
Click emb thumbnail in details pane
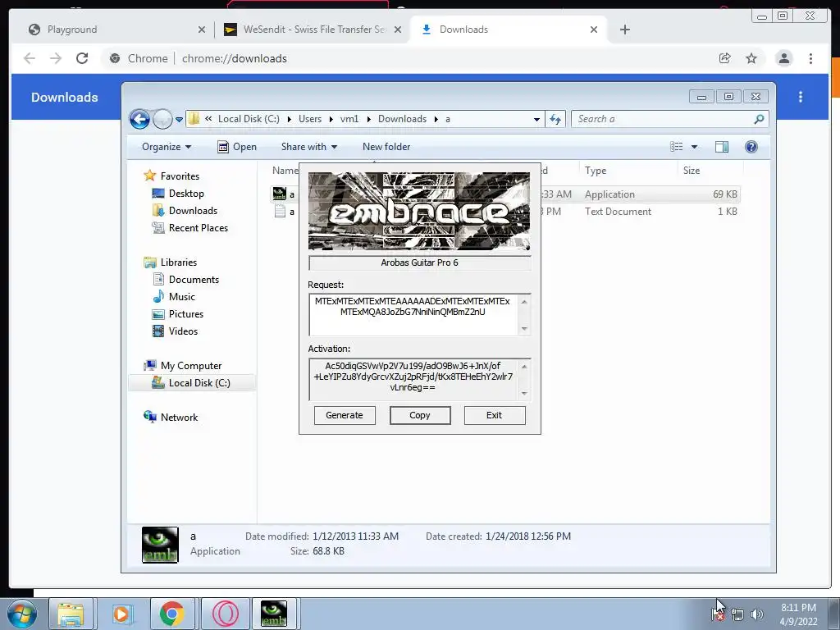coord(160,545)
